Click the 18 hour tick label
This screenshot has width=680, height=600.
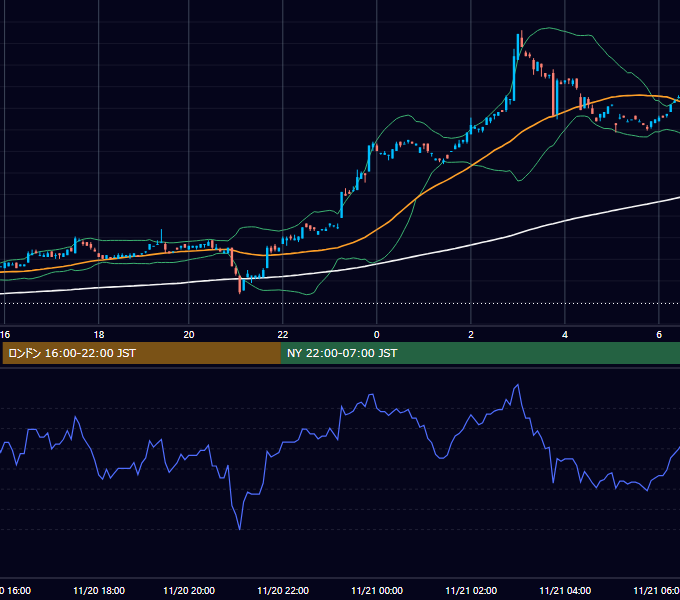click(x=99, y=335)
